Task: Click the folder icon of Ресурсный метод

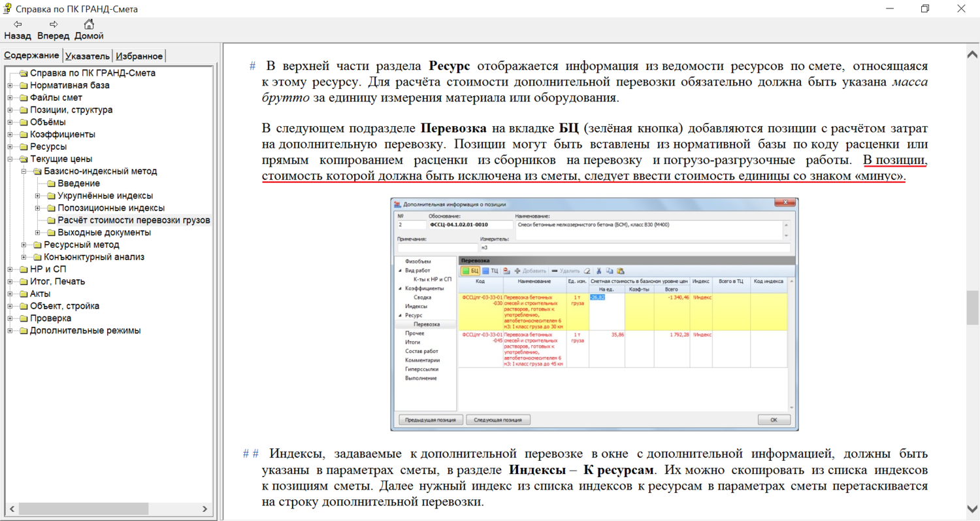Action: [x=37, y=244]
